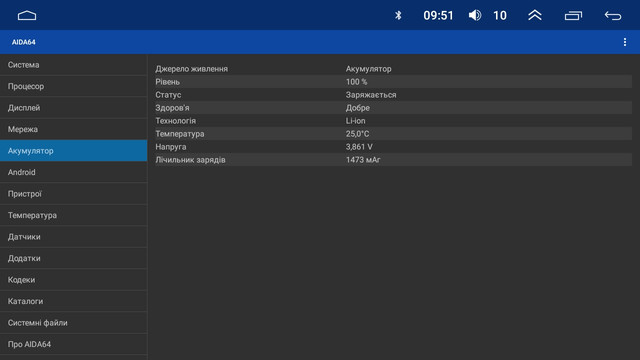The width and height of the screenshot is (640, 360).
Task: Open the AIDA64 three-dot overflow menu
Action: tap(625, 42)
